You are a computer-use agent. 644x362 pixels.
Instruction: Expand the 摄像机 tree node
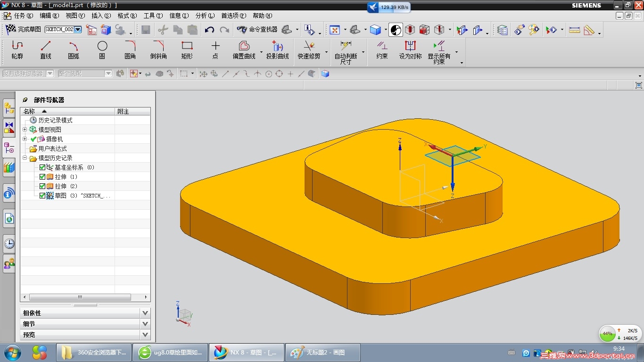tap(25, 139)
